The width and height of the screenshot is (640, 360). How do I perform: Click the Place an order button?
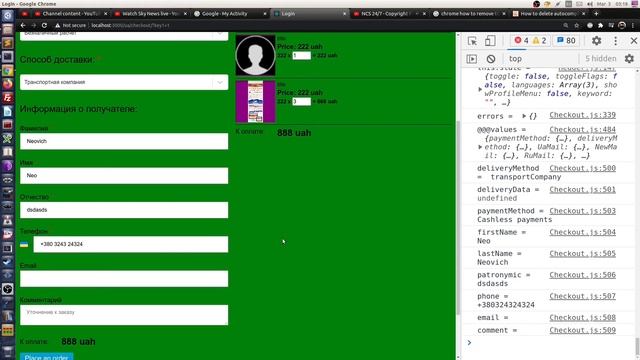[47, 357]
